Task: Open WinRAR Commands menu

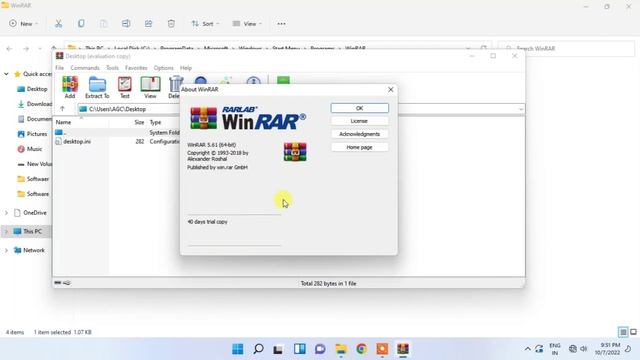Action: [85, 68]
